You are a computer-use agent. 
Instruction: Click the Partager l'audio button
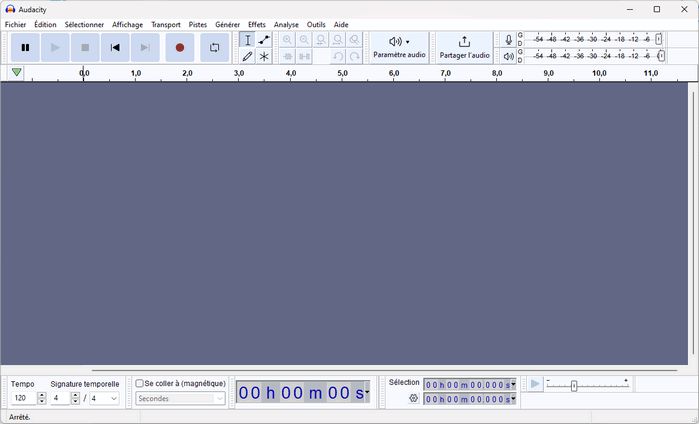[464, 47]
